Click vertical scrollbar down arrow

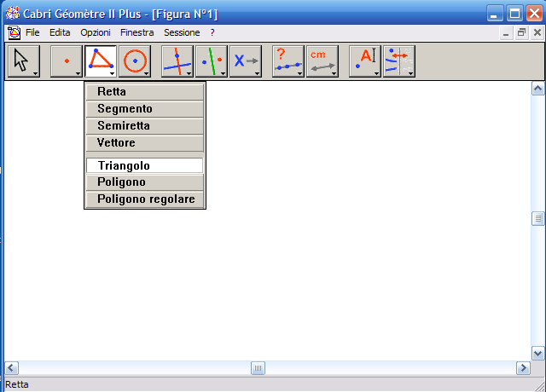coord(537,354)
